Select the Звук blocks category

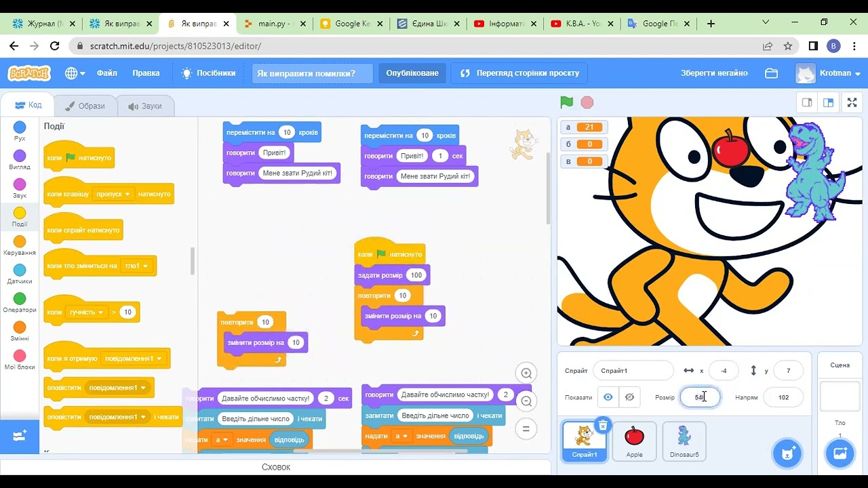[20, 188]
